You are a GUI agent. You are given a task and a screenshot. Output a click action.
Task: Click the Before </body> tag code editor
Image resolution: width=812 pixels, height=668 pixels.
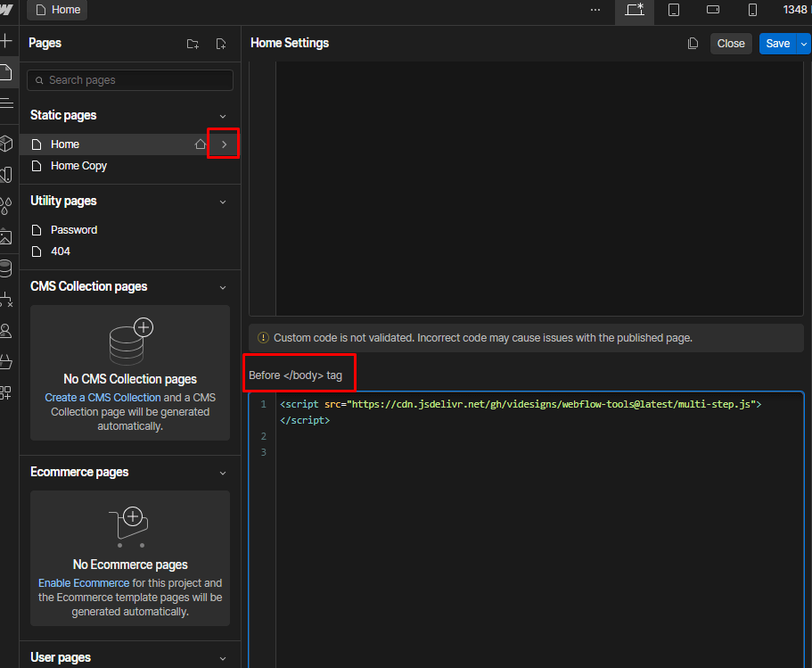[x=526, y=530]
